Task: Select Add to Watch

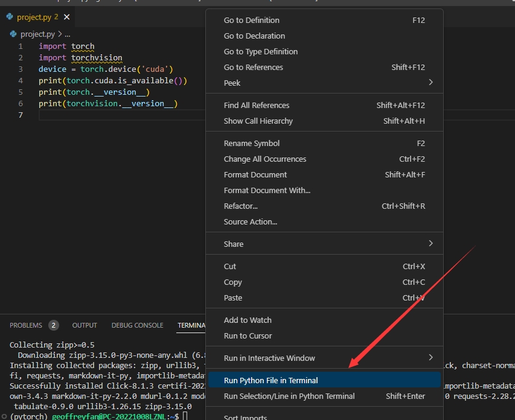Action: (x=248, y=320)
